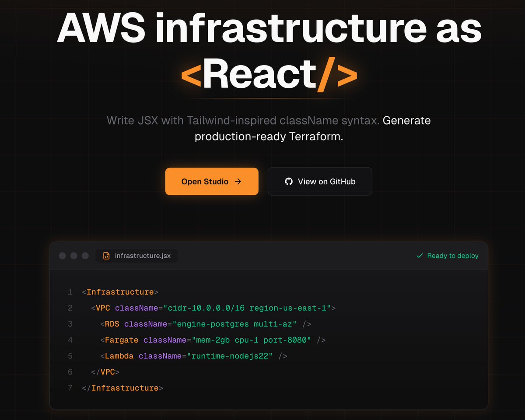Click the opening Infrastructure tag on line 1
This screenshot has width=525, height=420.
120,292
